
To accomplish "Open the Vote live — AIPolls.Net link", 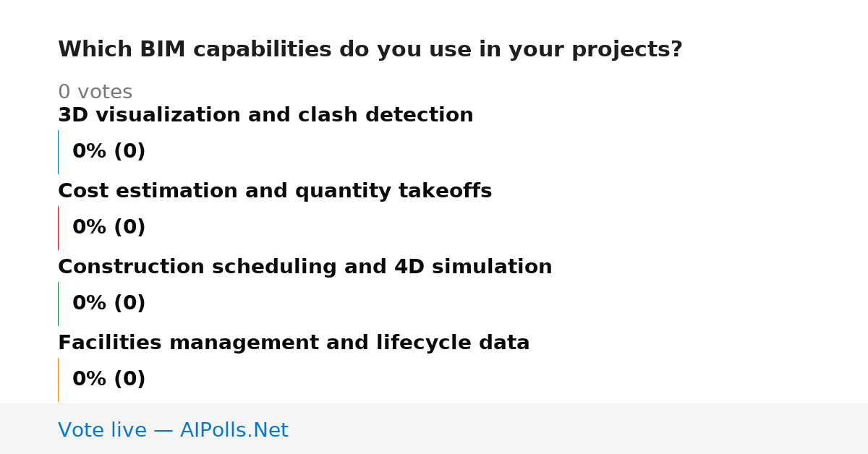I will coord(173,431).
